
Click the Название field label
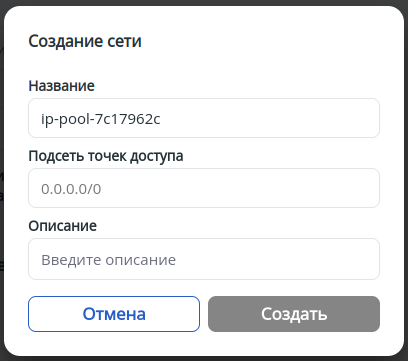click(x=61, y=86)
